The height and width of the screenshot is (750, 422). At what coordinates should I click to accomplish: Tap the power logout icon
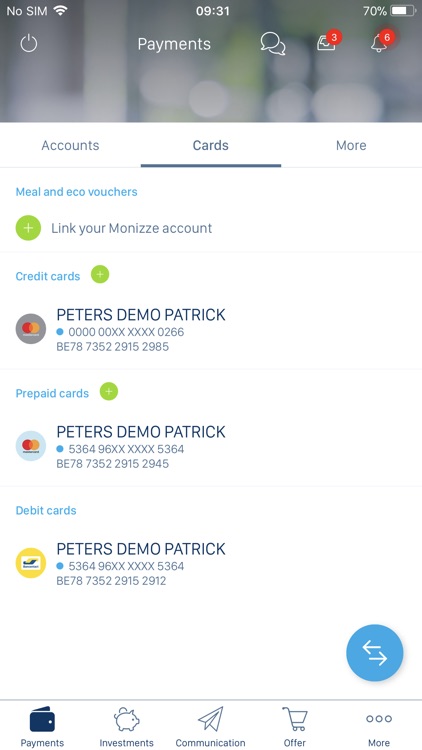coord(29,44)
